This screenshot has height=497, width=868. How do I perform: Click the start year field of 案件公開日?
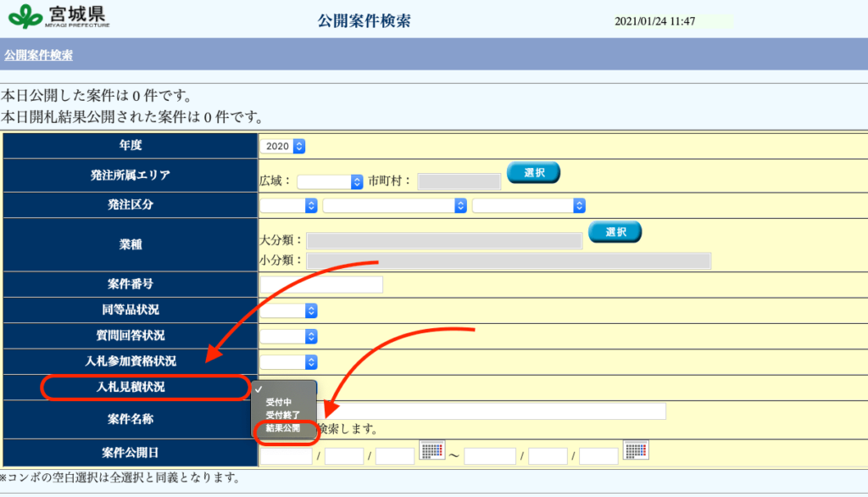pos(286,456)
